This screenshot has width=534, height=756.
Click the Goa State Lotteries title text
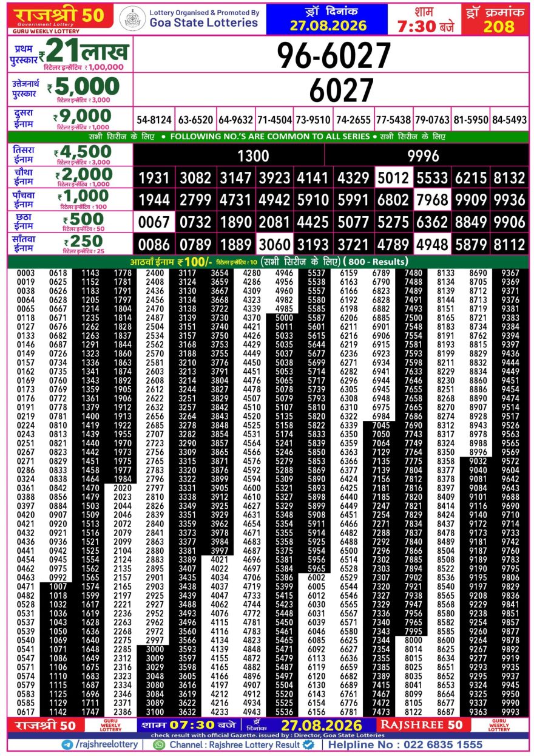pos(204,22)
